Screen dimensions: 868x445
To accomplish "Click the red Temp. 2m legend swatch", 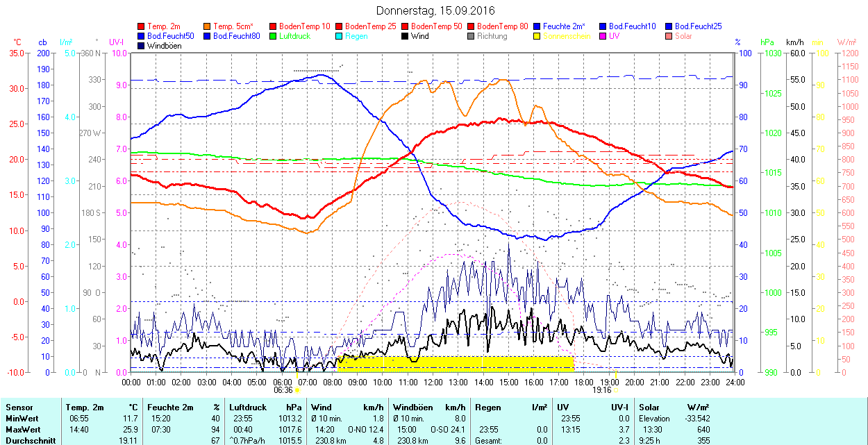I will tap(142, 26).
